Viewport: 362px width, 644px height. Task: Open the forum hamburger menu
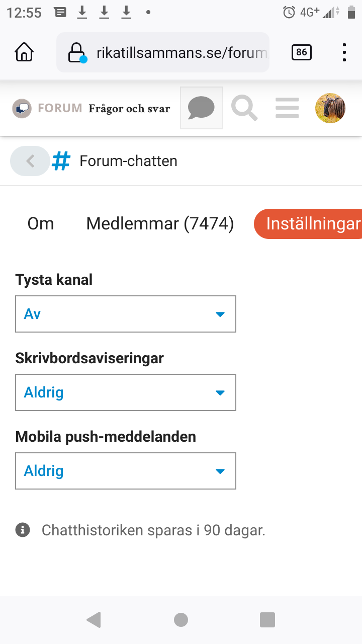click(287, 108)
